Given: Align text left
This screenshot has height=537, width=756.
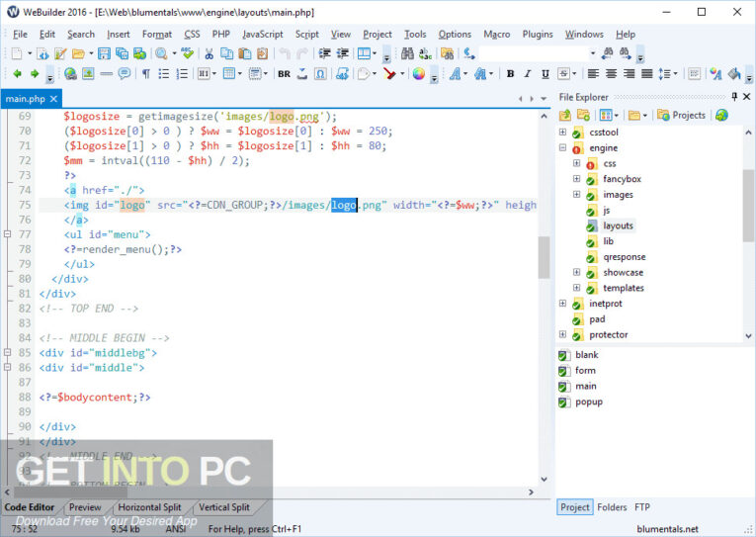Looking at the screenshot, I should coord(593,74).
